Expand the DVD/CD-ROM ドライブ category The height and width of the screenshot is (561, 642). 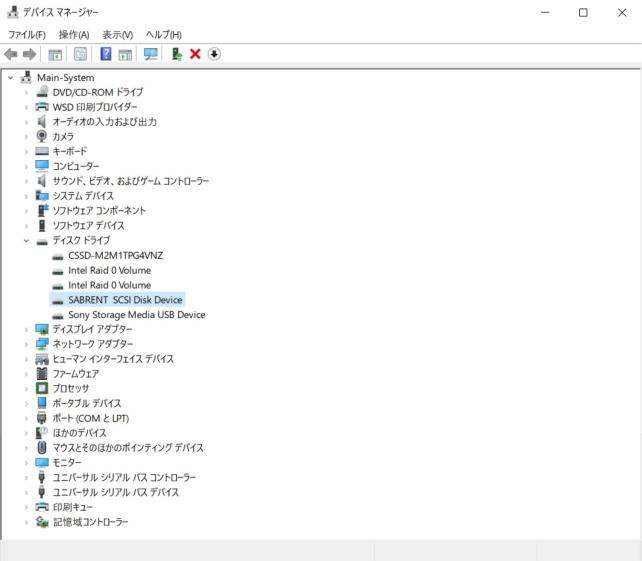pos(26,93)
